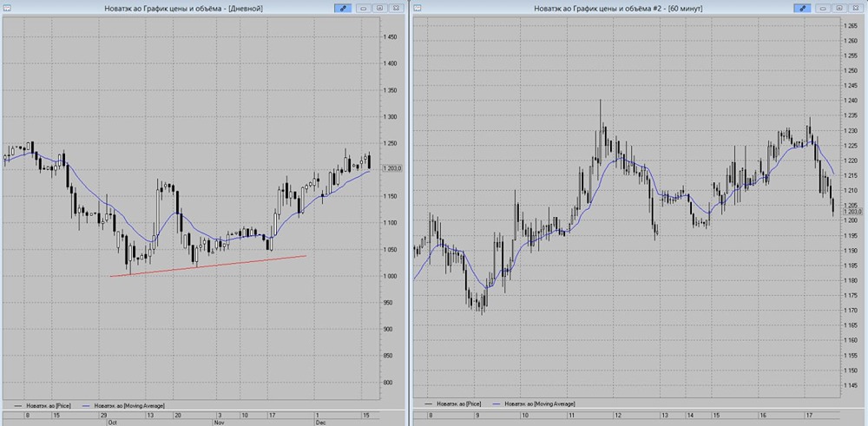Close the 60 минут chart window
The height and width of the screenshot is (426, 868).
tap(855, 8)
